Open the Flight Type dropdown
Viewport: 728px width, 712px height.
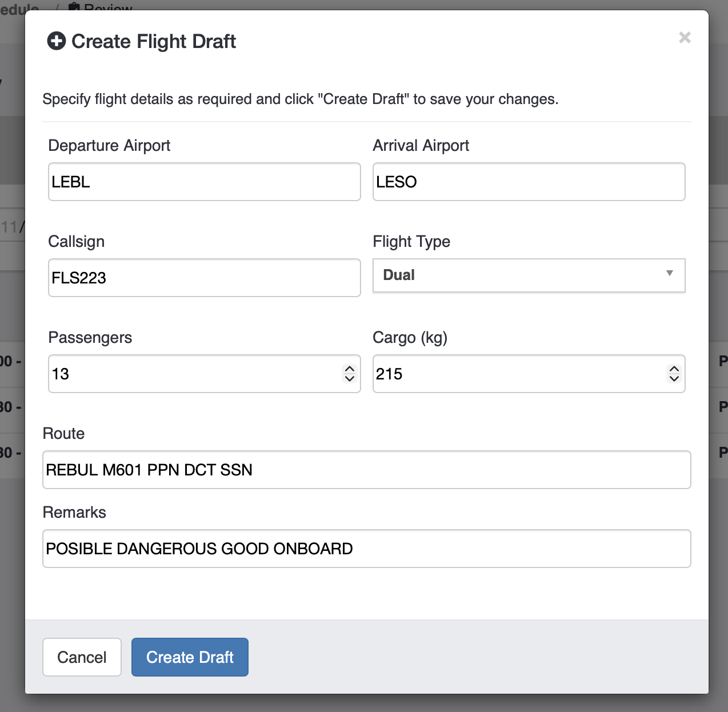coord(529,275)
